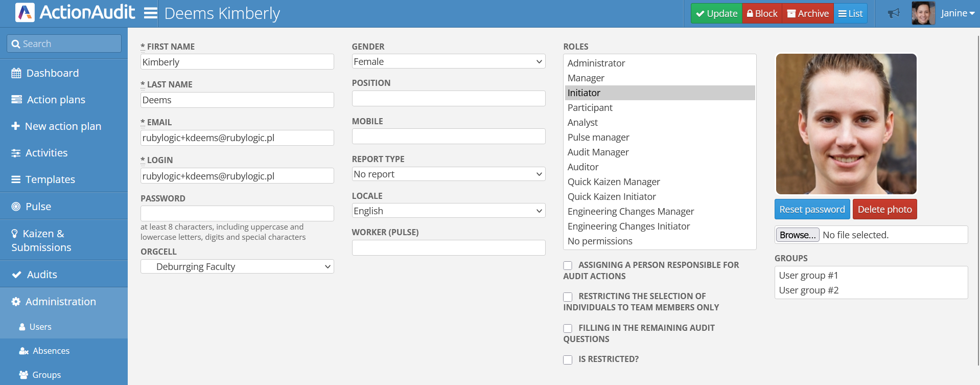The height and width of the screenshot is (385, 980).
Task: Click the hamburger menu icon beside ActionAudit
Action: pyautogui.click(x=150, y=13)
